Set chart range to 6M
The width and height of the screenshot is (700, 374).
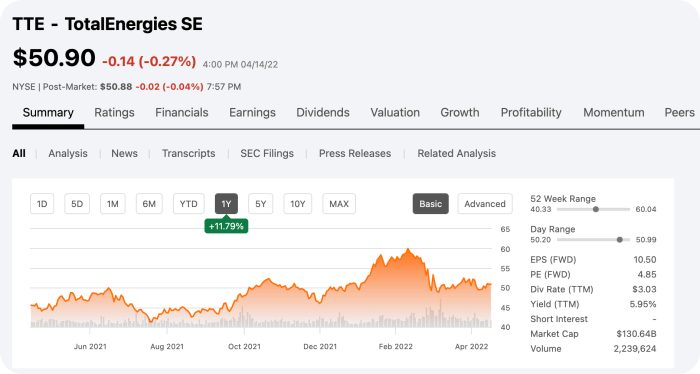[x=149, y=204]
